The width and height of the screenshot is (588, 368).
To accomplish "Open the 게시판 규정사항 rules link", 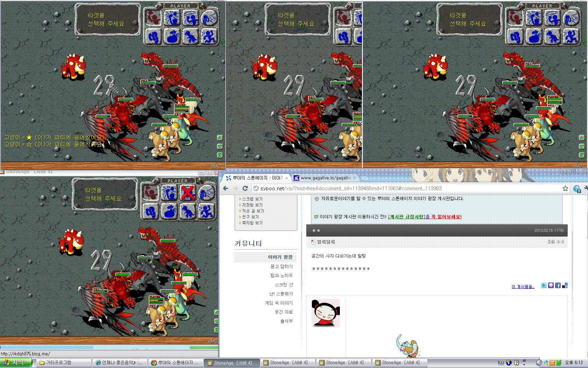I will click(406, 217).
